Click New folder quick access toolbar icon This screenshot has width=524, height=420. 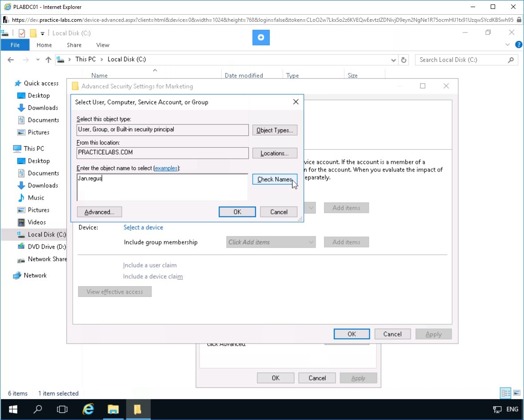click(33, 33)
